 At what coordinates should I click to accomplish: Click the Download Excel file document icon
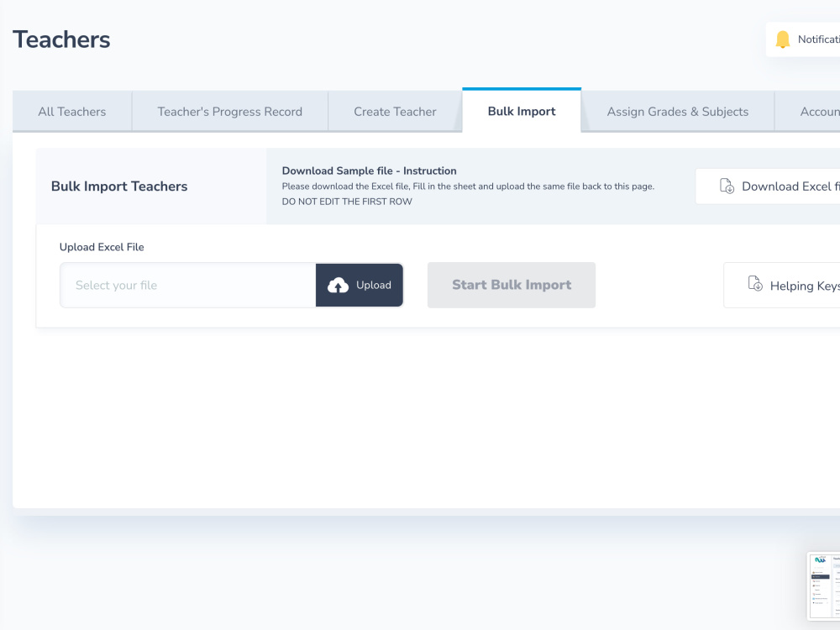(727, 186)
